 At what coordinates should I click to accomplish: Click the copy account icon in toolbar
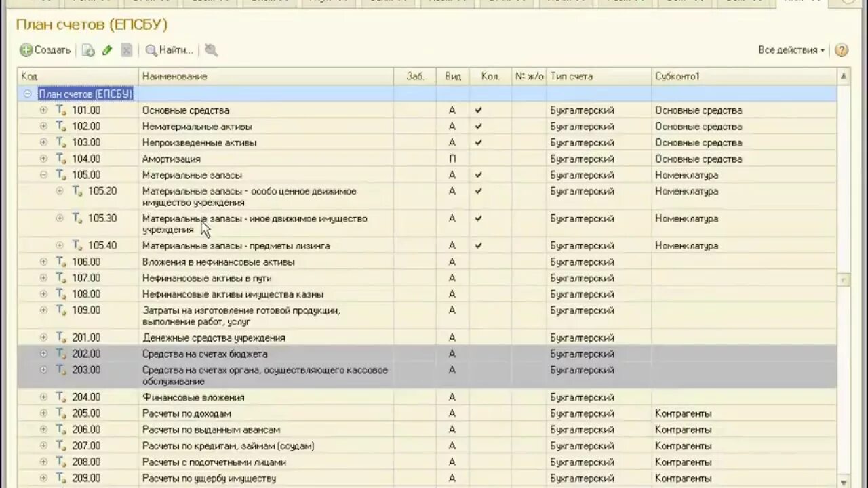88,50
